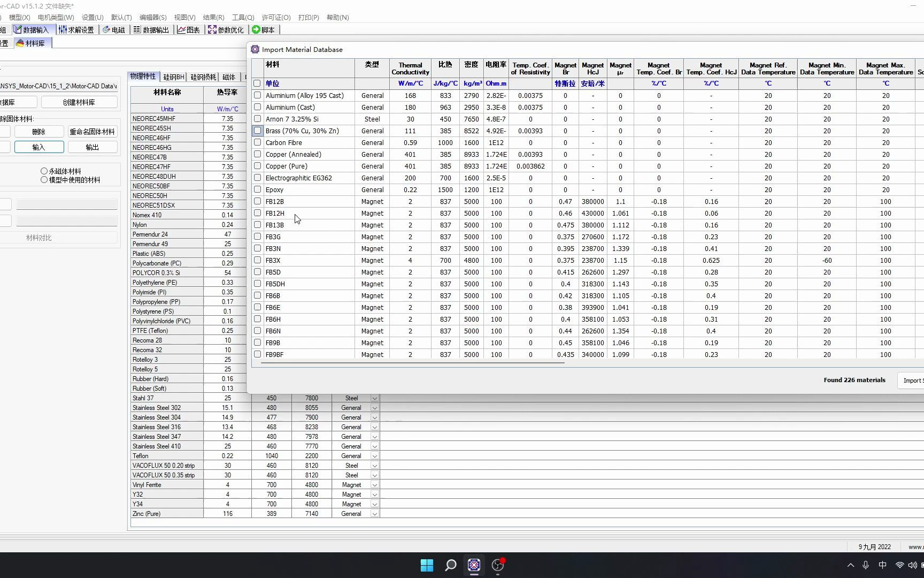This screenshot has width=924, height=578.
Task: Click the Motor-CAD Data path field
Action: point(59,86)
